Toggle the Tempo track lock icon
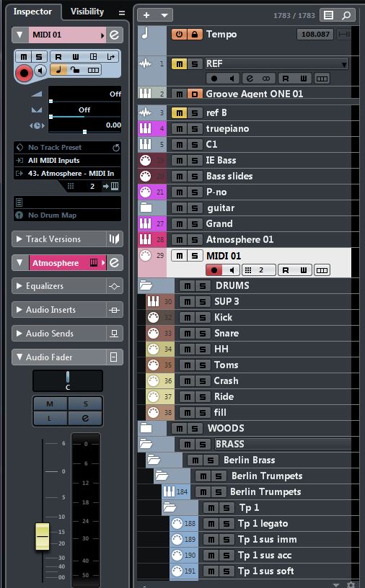 click(x=195, y=35)
